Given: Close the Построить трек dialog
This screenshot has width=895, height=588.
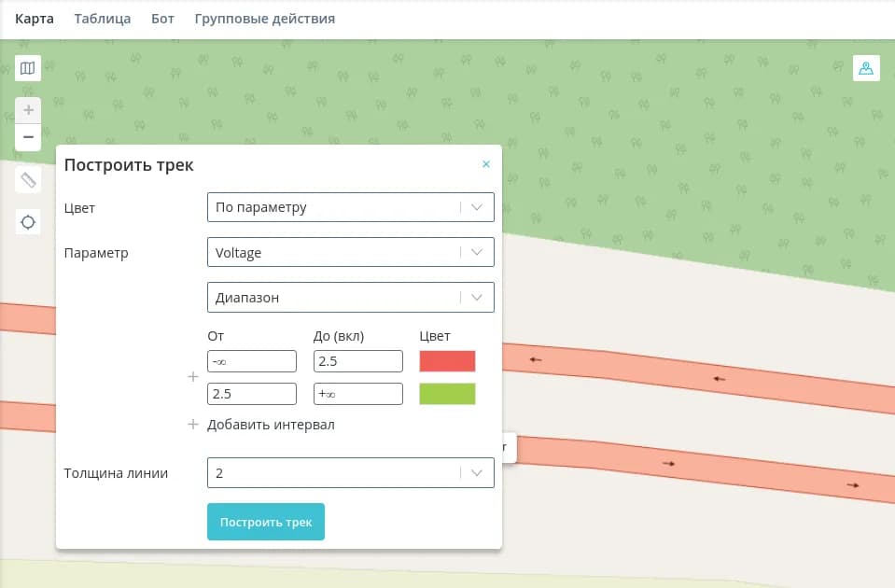Looking at the screenshot, I should 485,164.
